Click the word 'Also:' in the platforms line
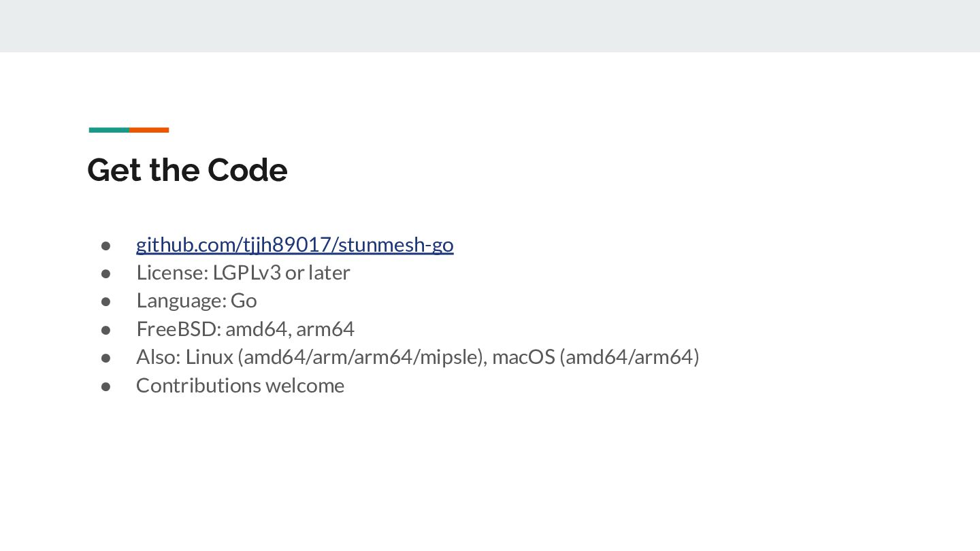 159,356
